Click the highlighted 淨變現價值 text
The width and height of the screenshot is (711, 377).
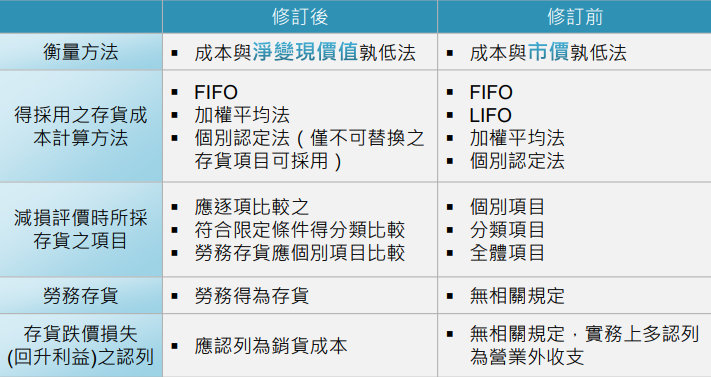click(x=305, y=52)
